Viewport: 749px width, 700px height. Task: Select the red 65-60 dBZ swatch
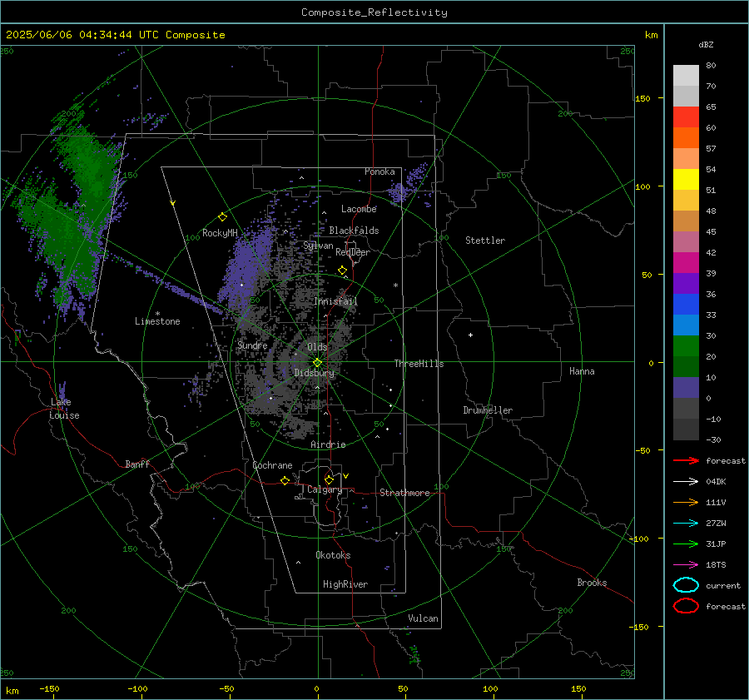pos(686,117)
